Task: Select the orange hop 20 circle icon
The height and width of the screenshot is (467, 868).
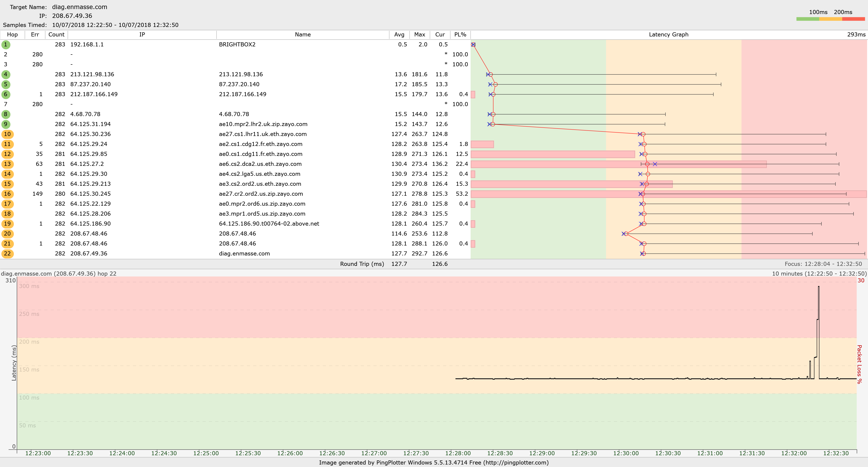Action: pos(7,234)
